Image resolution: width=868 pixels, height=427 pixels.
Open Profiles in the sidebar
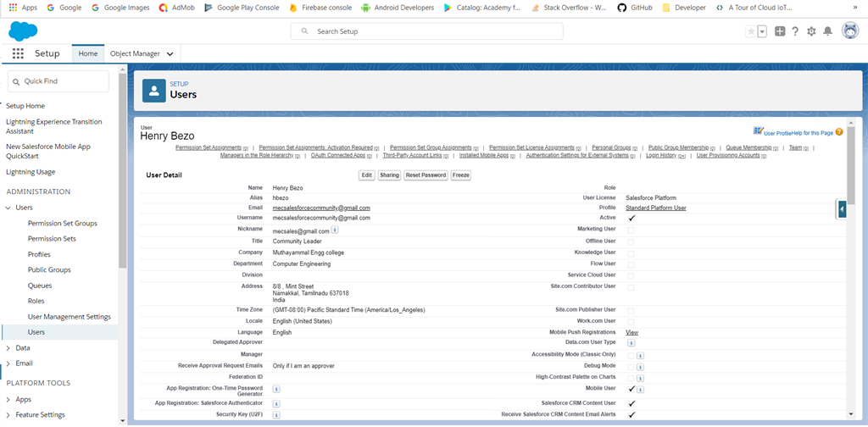[x=39, y=254]
